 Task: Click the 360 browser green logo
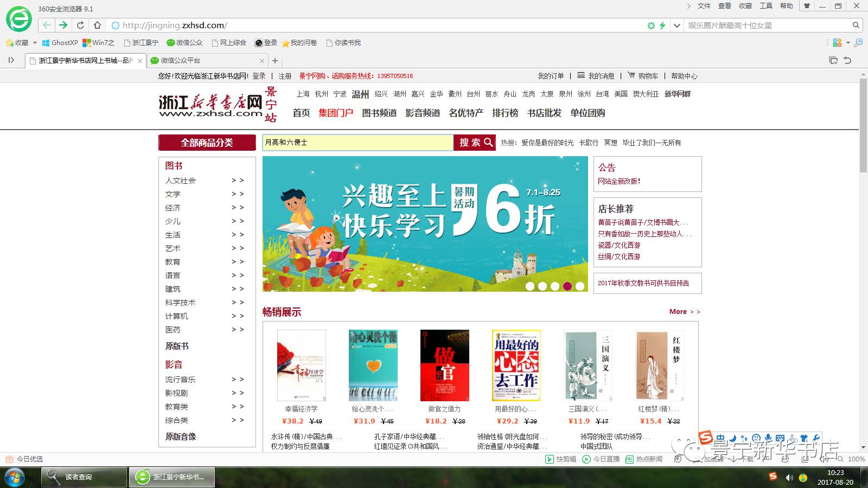click(x=19, y=20)
